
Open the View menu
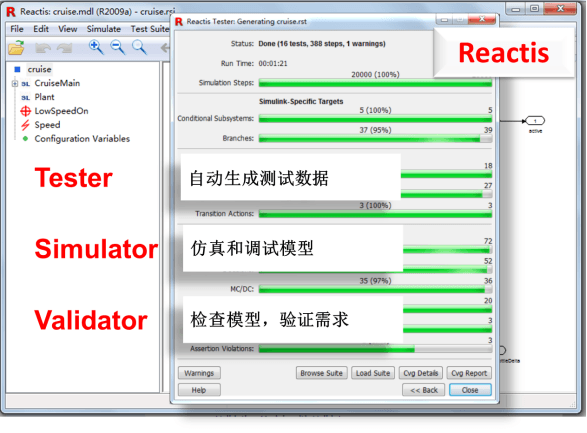pos(67,29)
